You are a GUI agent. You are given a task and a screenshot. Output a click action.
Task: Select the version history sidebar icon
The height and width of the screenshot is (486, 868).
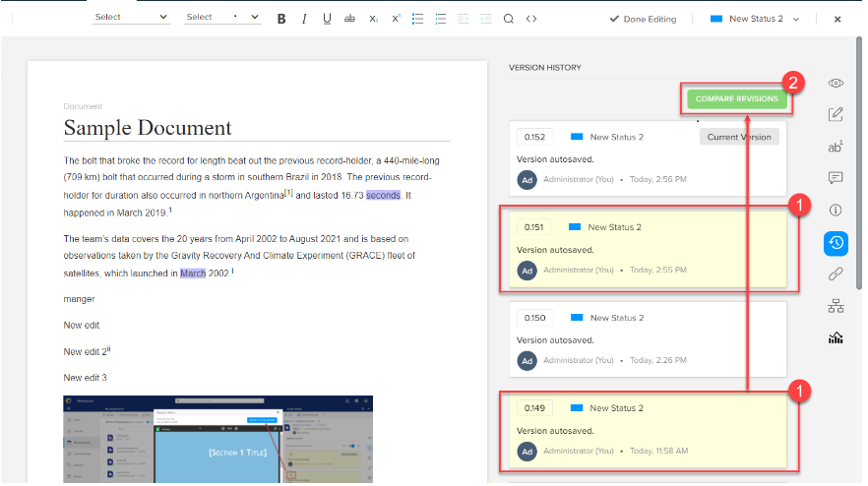(836, 243)
